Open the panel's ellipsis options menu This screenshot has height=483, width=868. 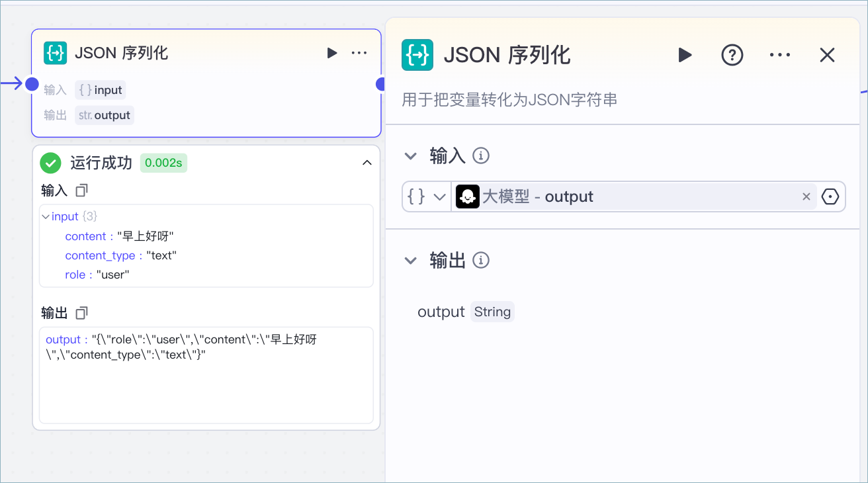point(779,55)
